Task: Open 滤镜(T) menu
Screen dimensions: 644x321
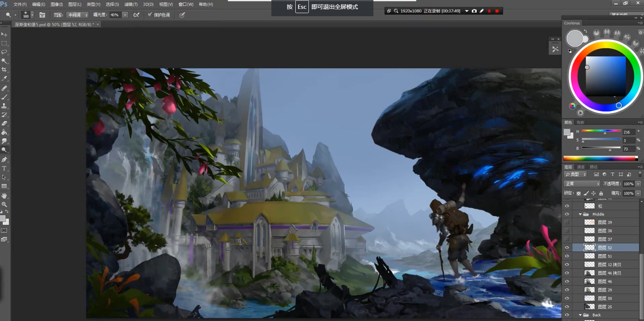Action: point(131,4)
